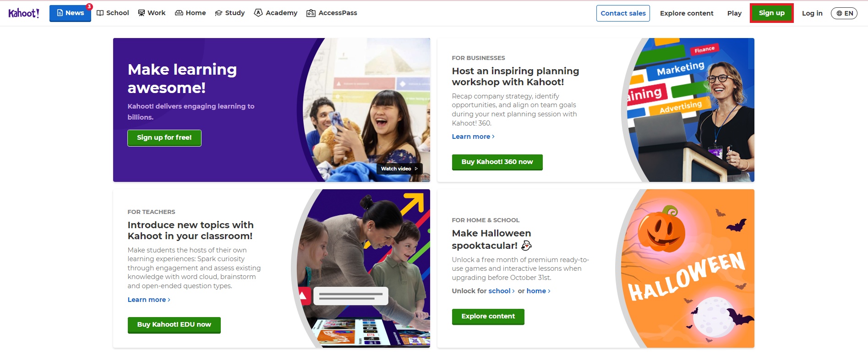The image size is (868, 356).
Task: Open the Study menu
Action: [x=230, y=13]
